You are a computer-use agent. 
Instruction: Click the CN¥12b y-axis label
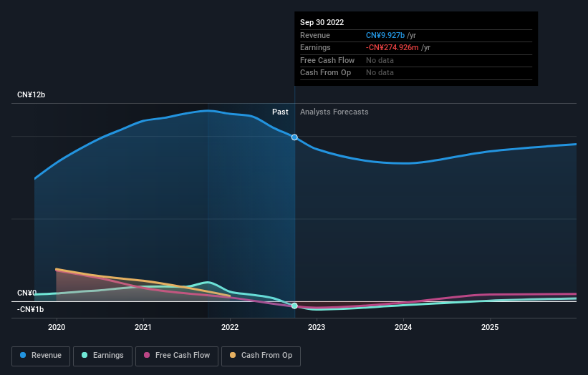[x=31, y=94]
